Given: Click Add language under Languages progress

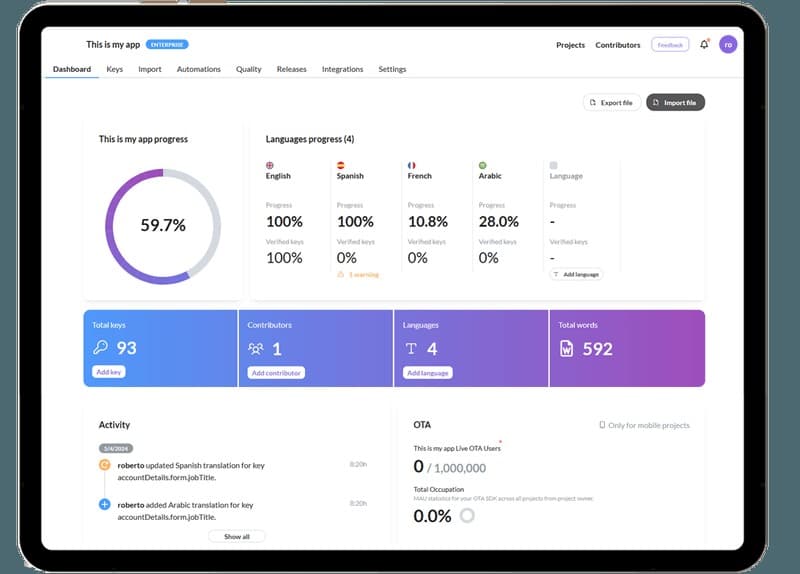Looking at the screenshot, I should click(x=576, y=274).
